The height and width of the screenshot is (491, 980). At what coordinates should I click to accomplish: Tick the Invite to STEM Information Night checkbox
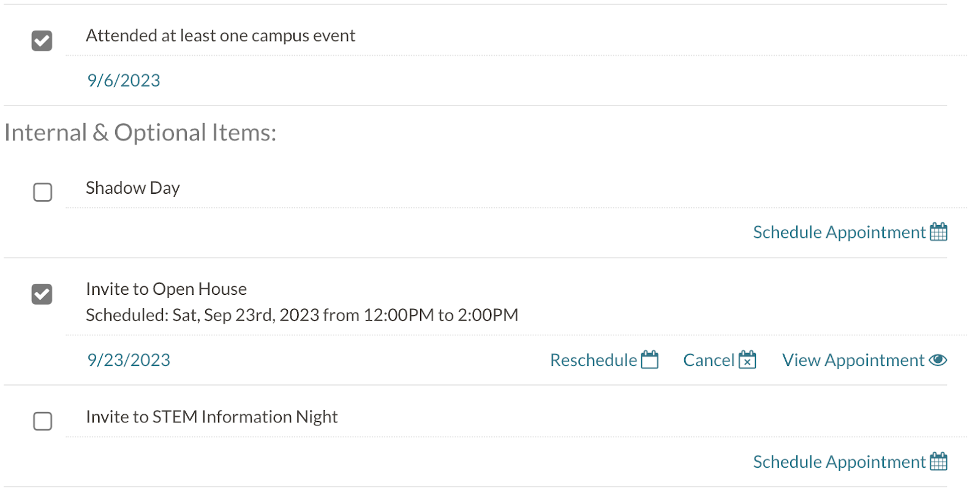(42, 421)
